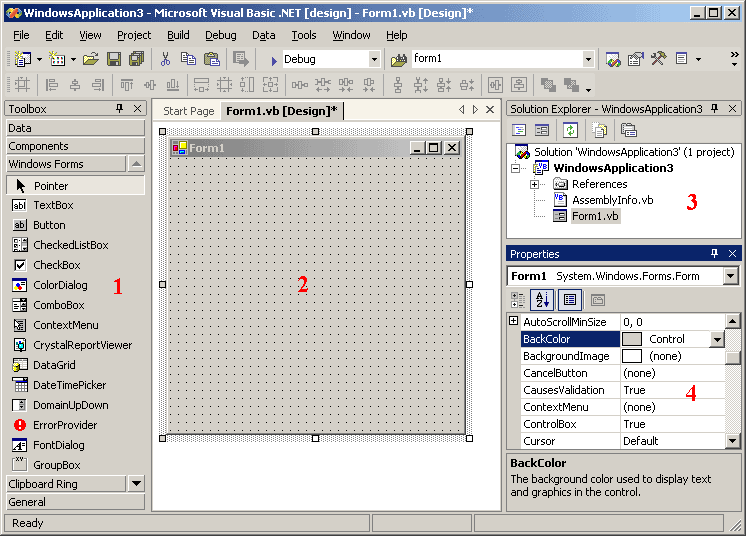Image resolution: width=746 pixels, height=536 pixels.
Task: Open the BackColor value dropdown arrow
Action: (x=717, y=339)
